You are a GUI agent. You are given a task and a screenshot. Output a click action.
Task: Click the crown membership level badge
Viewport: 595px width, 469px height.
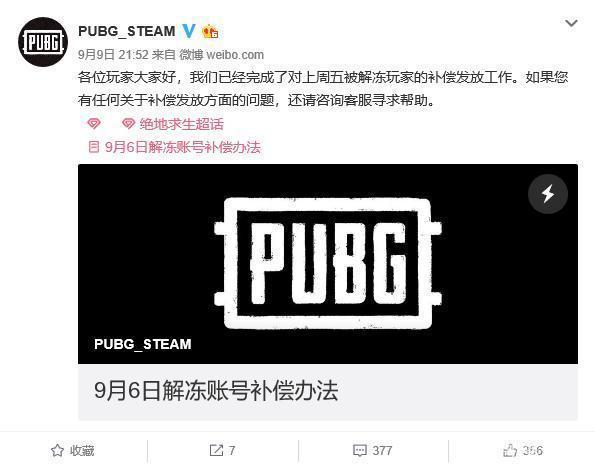(x=210, y=31)
